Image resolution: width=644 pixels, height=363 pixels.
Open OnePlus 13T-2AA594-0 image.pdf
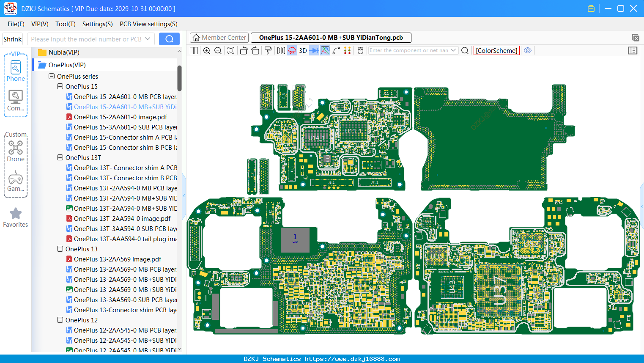coord(118,219)
